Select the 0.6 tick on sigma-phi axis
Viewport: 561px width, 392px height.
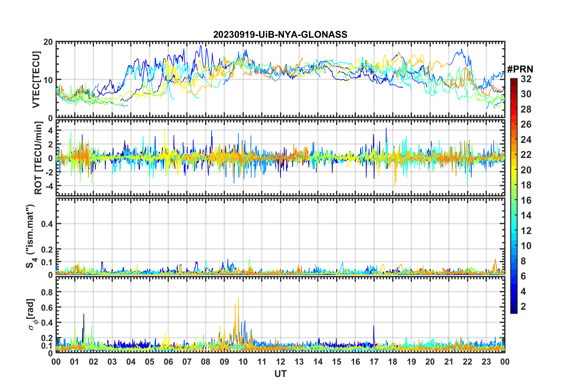tap(47, 307)
